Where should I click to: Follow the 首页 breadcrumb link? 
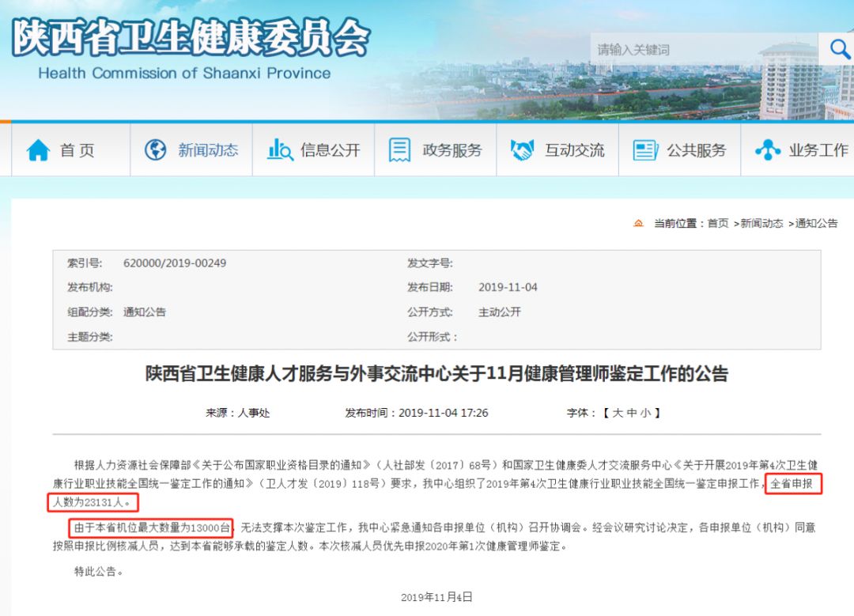coord(718,223)
